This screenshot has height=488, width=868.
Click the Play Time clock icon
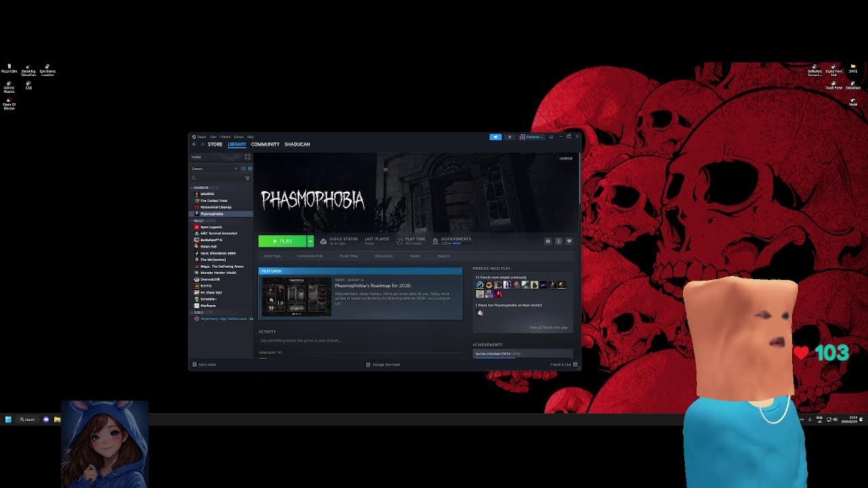coord(399,241)
